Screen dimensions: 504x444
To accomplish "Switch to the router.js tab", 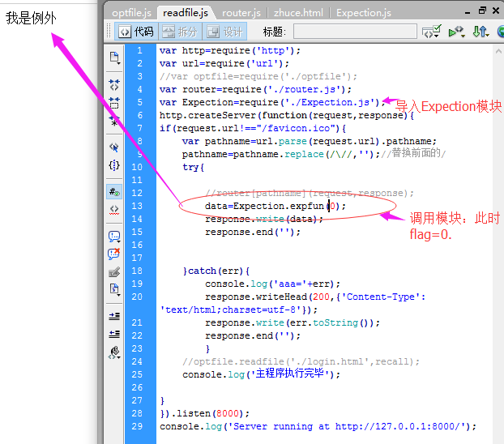I will click(241, 13).
